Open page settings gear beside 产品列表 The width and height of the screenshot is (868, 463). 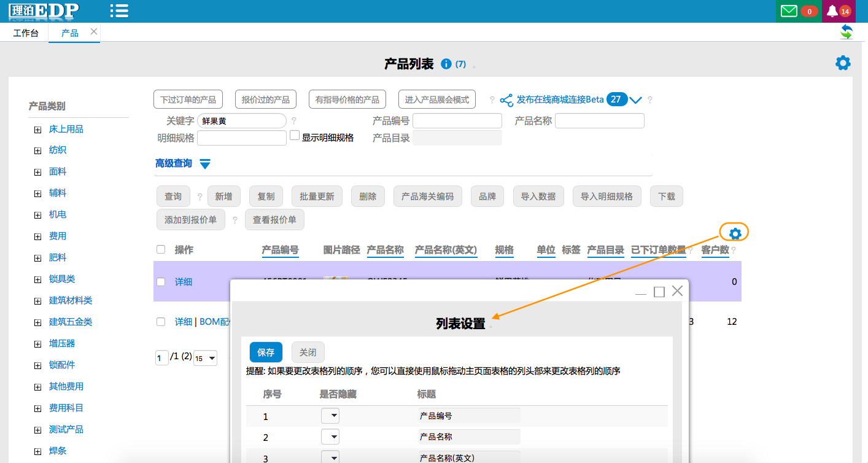pos(843,63)
